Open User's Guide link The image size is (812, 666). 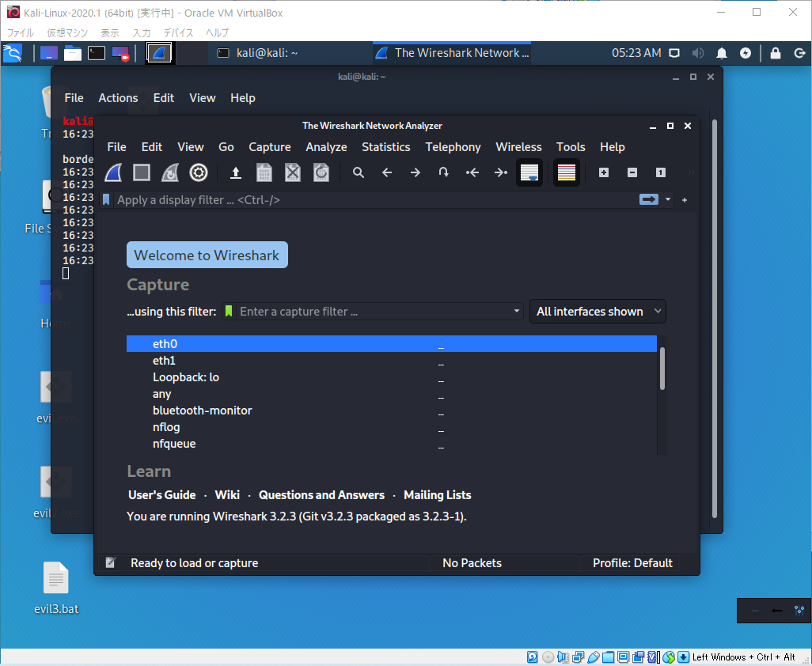tap(162, 494)
